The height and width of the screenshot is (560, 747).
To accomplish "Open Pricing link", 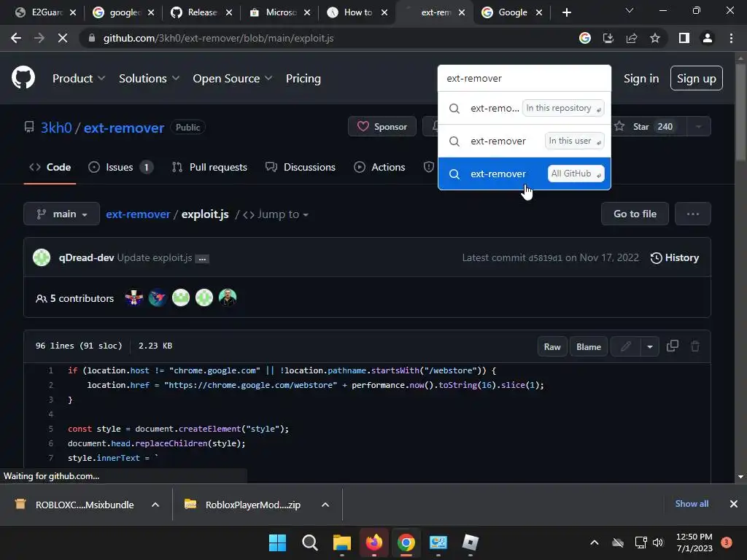I will coord(303,78).
